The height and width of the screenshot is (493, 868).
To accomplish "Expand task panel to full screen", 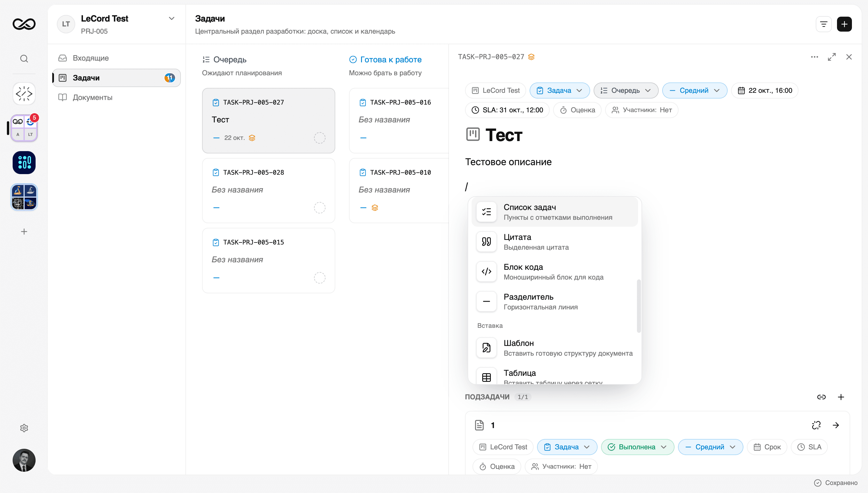I will [x=832, y=57].
